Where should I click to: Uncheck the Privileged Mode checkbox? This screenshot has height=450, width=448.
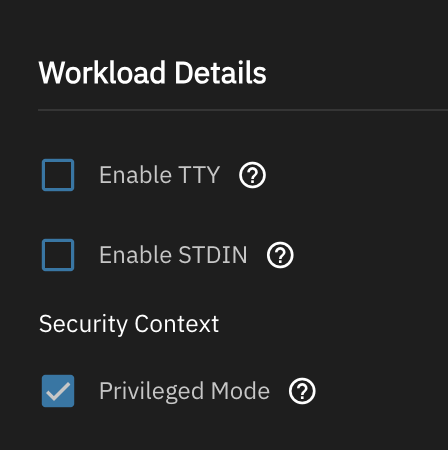58,391
